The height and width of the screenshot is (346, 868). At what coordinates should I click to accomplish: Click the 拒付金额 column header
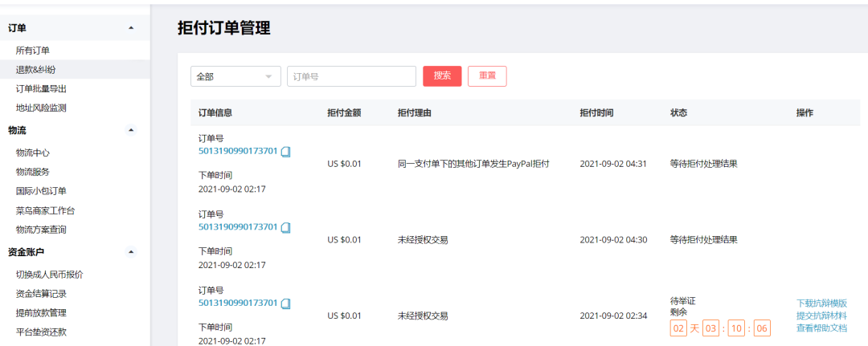(344, 112)
